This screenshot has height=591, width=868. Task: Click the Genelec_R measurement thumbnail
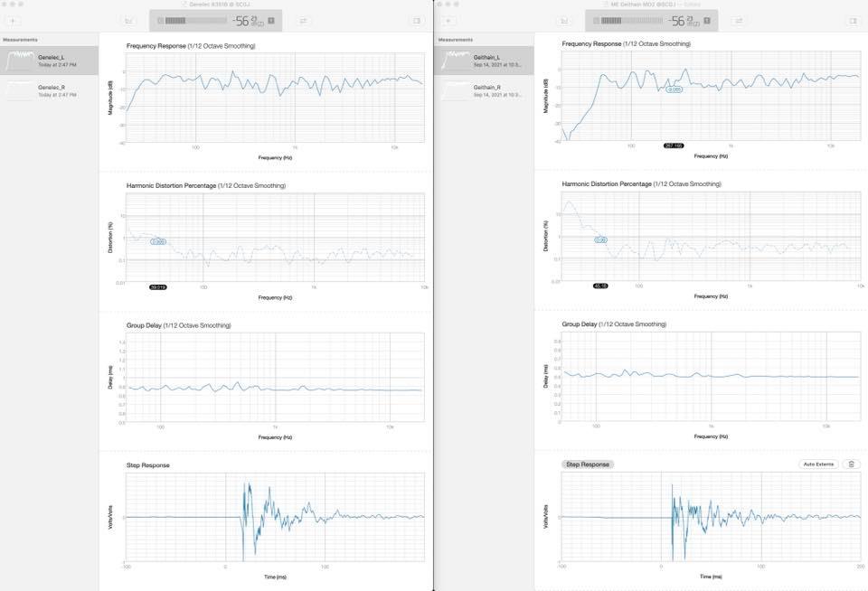pyautogui.click(x=19, y=90)
